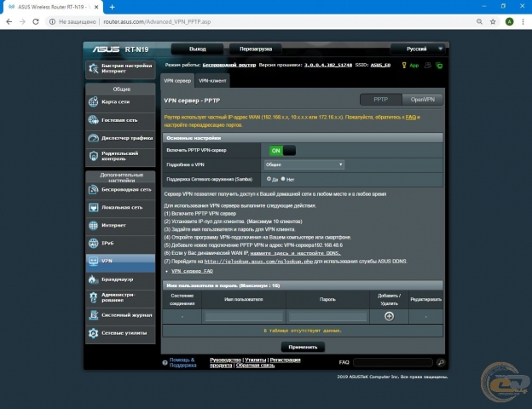Select Samba support 'Нет' radio
The image size is (532, 409).
[x=283, y=179]
